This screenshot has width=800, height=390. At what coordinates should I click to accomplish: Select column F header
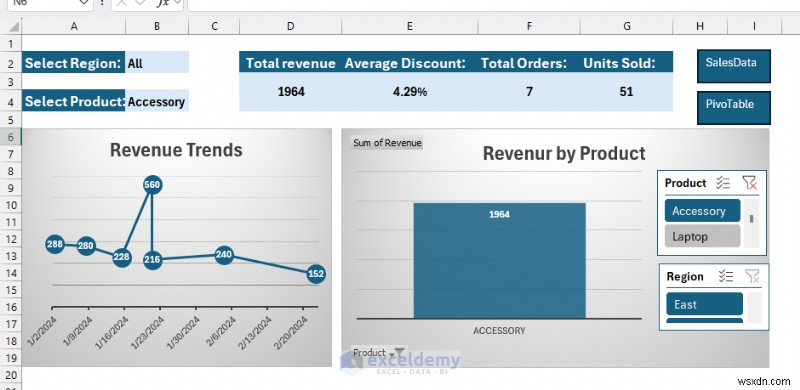(529, 27)
